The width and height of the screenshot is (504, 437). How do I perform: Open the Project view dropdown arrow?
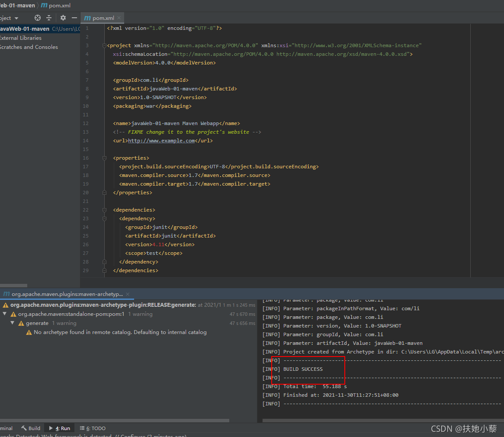pyautogui.click(x=16, y=18)
